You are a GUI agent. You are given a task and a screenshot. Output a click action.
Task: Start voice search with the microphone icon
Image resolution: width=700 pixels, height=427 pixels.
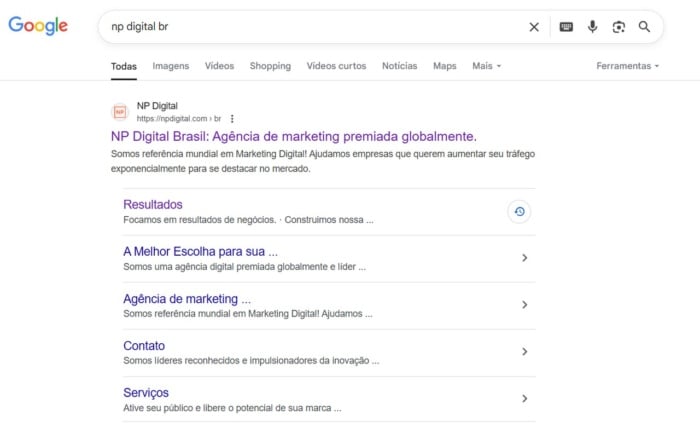click(x=592, y=27)
